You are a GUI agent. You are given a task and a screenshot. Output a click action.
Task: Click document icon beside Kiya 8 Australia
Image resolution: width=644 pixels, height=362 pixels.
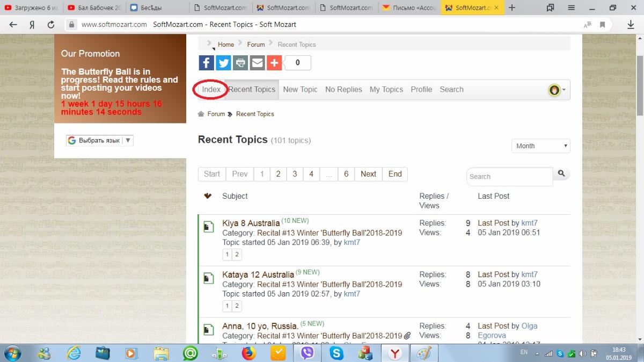pos(209,227)
